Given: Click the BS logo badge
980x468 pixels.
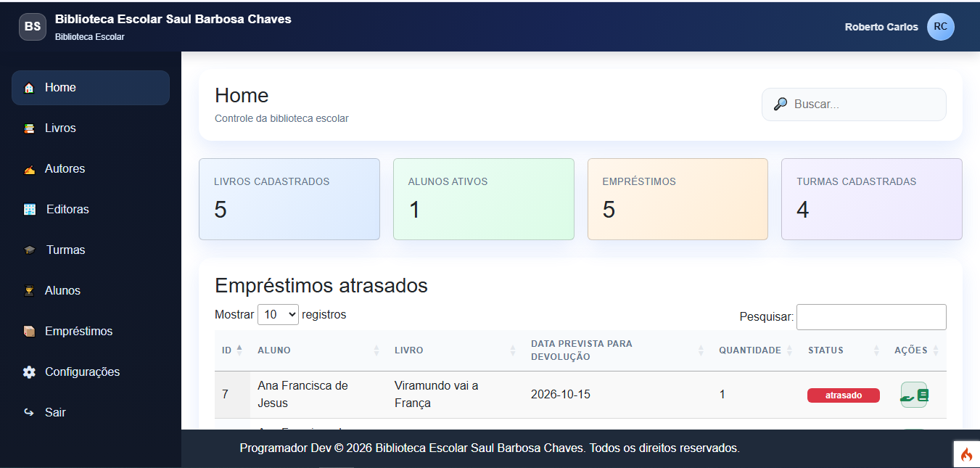Looking at the screenshot, I should (33, 27).
